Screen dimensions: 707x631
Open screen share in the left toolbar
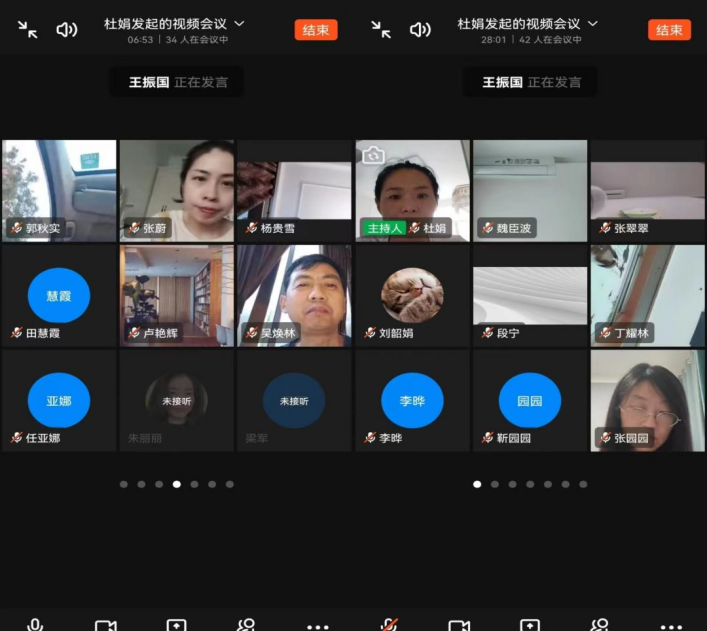[176, 626]
